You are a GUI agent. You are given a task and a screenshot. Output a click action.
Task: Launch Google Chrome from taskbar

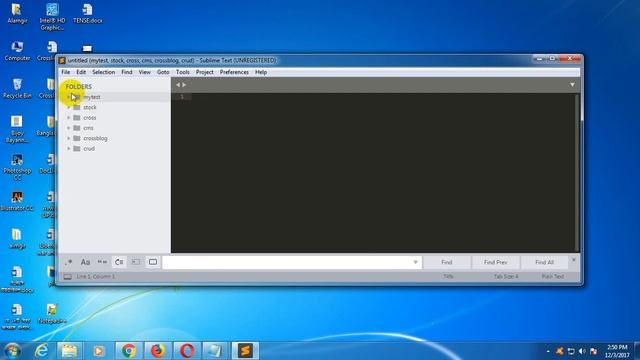pyautogui.click(x=129, y=351)
